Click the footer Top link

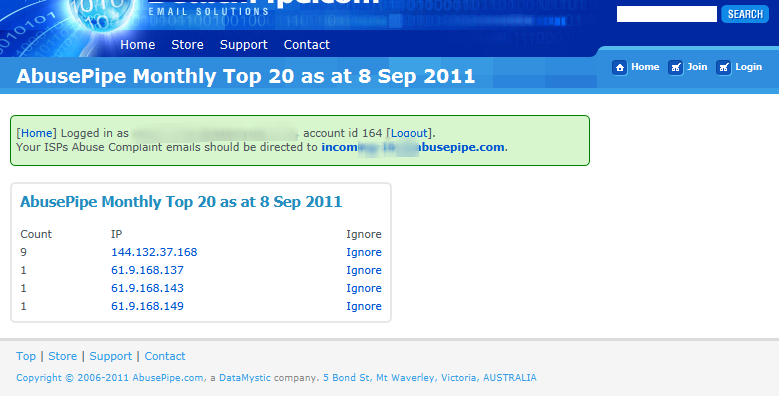pos(26,356)
